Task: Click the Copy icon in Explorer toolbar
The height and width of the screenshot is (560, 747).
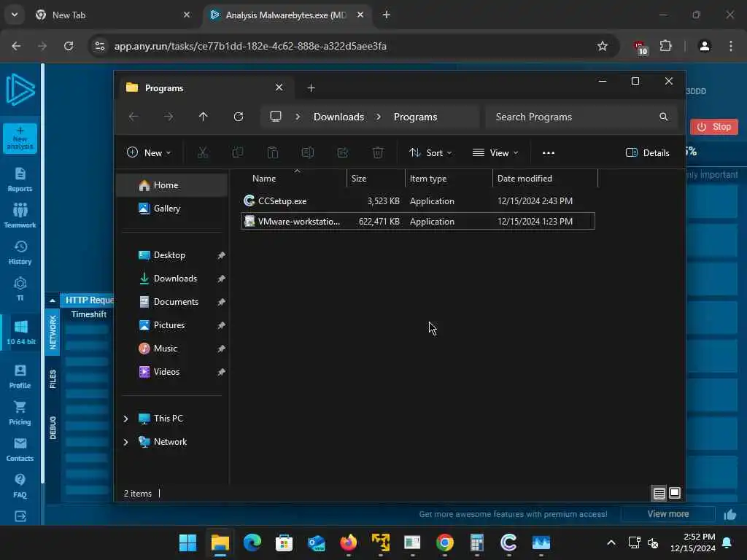Action: click(237, 153)
